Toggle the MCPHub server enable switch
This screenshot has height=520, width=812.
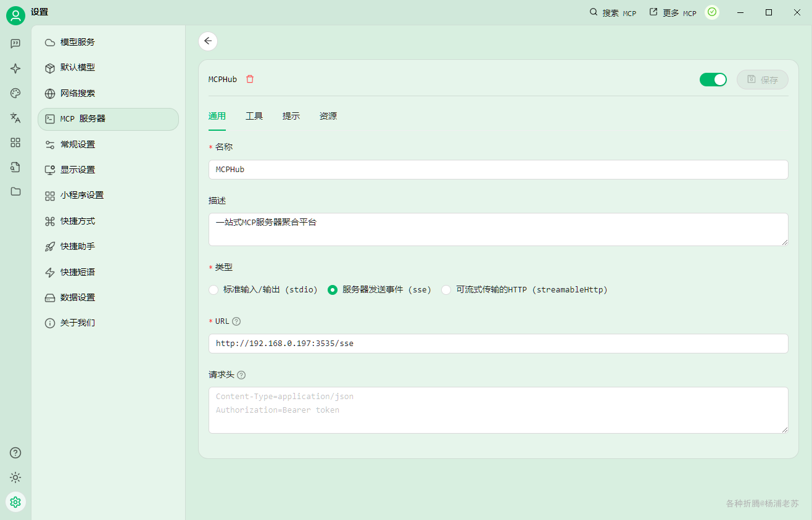click(713, 80)
